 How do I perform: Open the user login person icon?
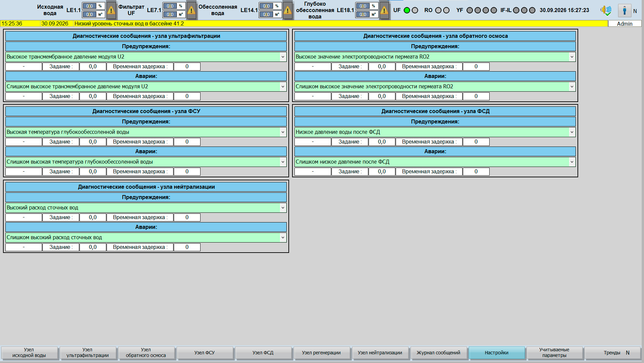(x=624, y=10)
